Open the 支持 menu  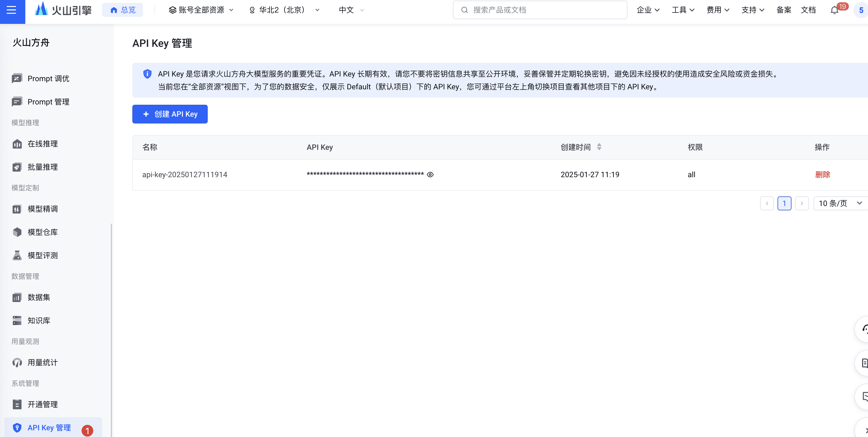click(753, 10)
